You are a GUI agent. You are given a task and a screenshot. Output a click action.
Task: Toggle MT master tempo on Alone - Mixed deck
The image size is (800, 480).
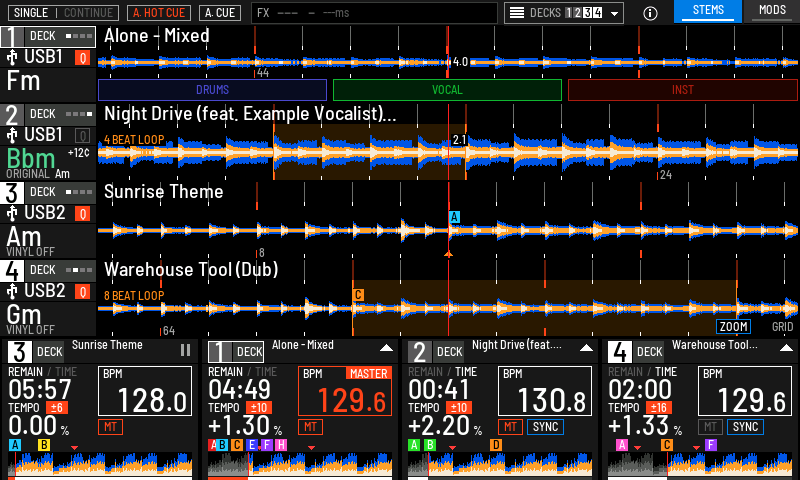pos(310,427)
